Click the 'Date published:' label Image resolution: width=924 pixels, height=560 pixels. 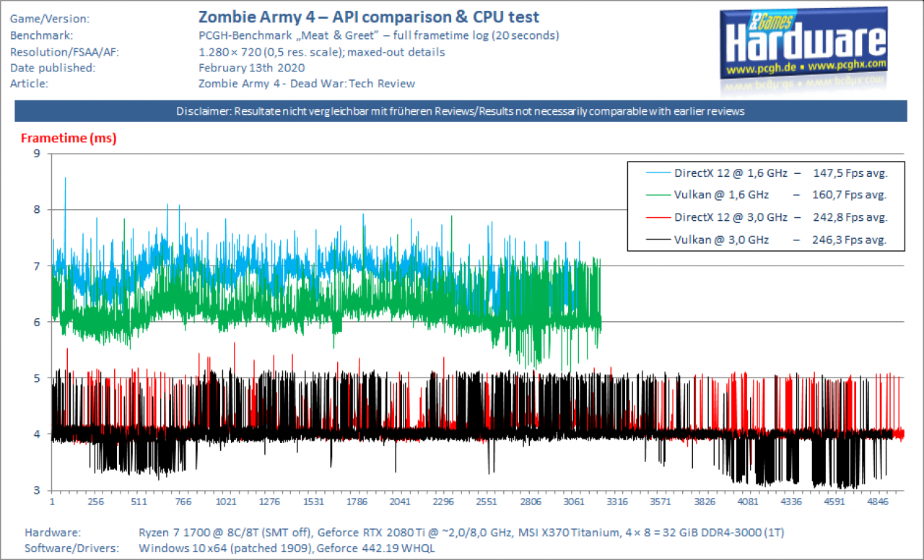pos(52,68)
